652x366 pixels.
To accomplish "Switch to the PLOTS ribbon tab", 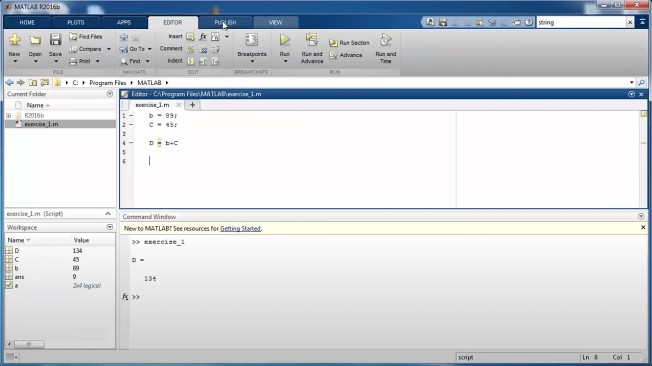I will (76, 22).
